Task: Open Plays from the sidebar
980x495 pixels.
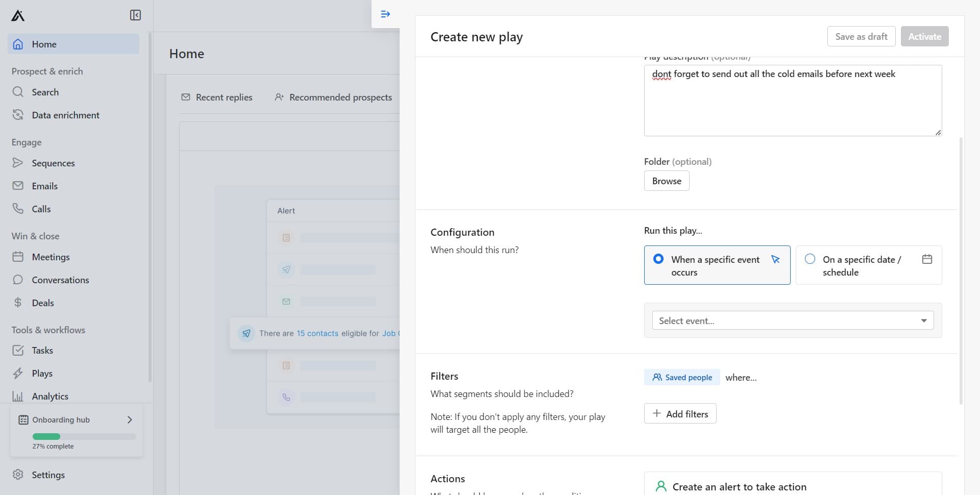Action: (42, 374)
